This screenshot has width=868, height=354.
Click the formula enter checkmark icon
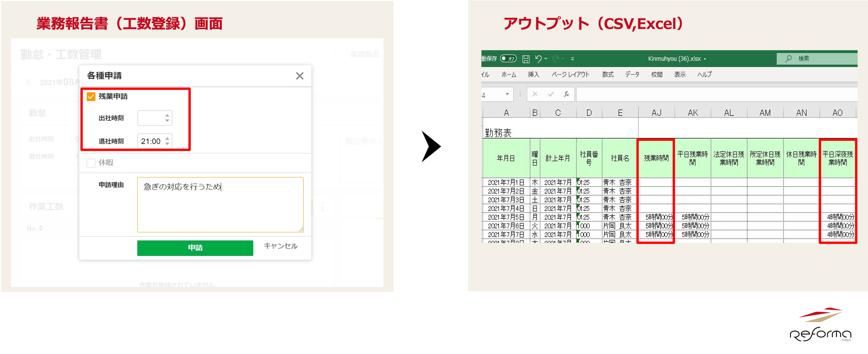(x=550, y=95)
